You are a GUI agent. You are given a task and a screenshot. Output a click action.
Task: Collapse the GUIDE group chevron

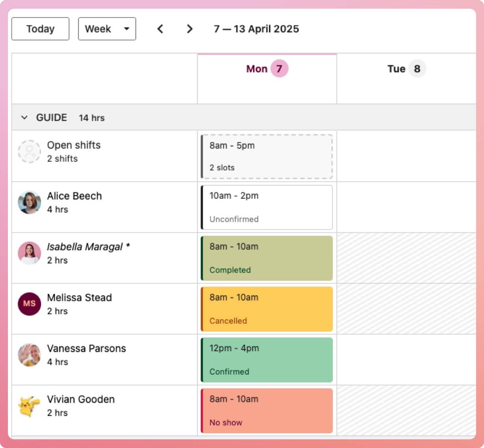click(x=24, y=118)
